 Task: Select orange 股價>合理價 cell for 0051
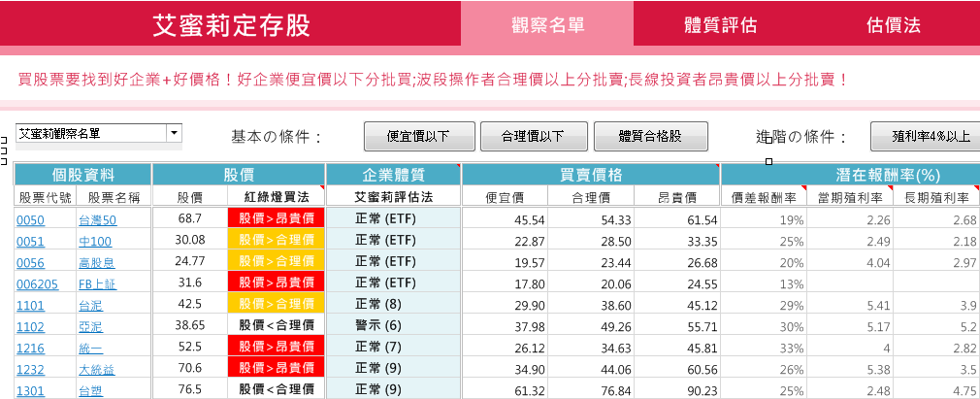[x=277, y=240]
